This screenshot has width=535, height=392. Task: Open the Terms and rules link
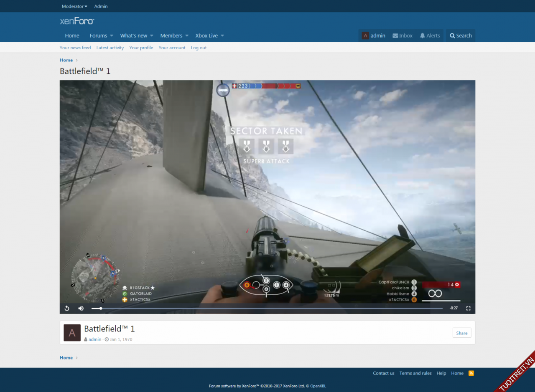(x=415, y=373)
